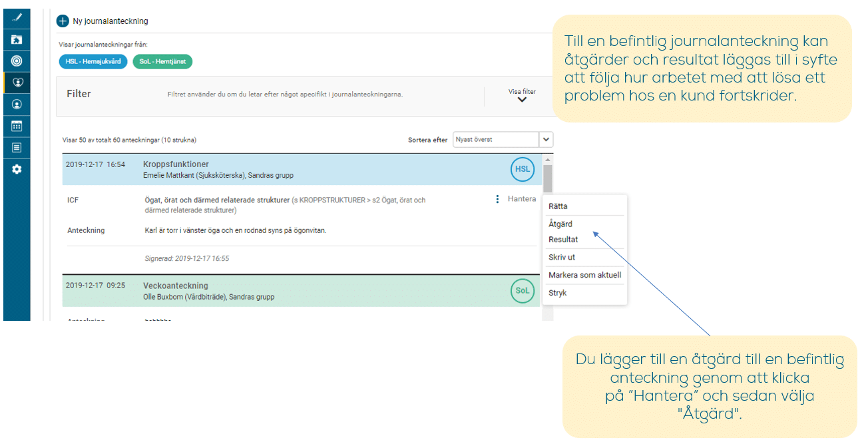Click the plus icon for Ny journalanteckning
Image resolution: width=868 pixels, height=442 pixels.
tap(63, 21)
